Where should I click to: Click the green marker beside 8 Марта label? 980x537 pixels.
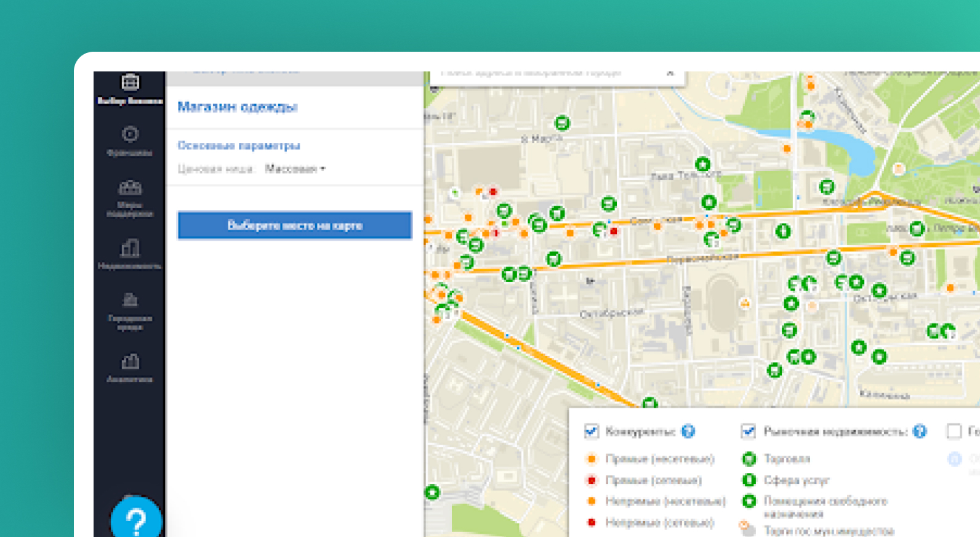click(x=562, y=123)
